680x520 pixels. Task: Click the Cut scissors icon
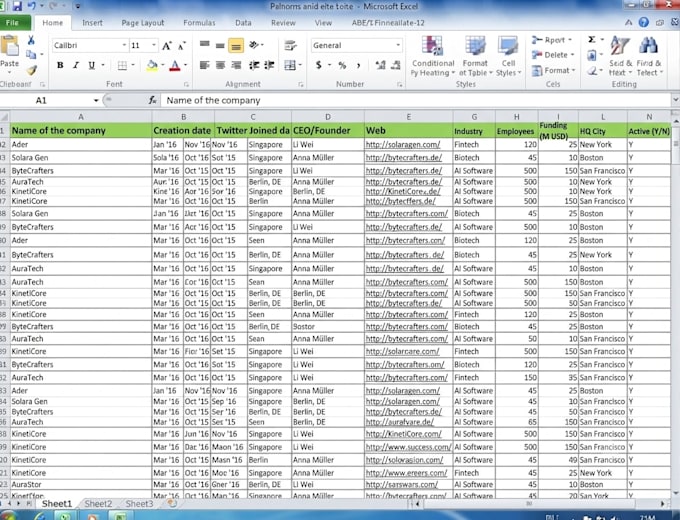31,40
